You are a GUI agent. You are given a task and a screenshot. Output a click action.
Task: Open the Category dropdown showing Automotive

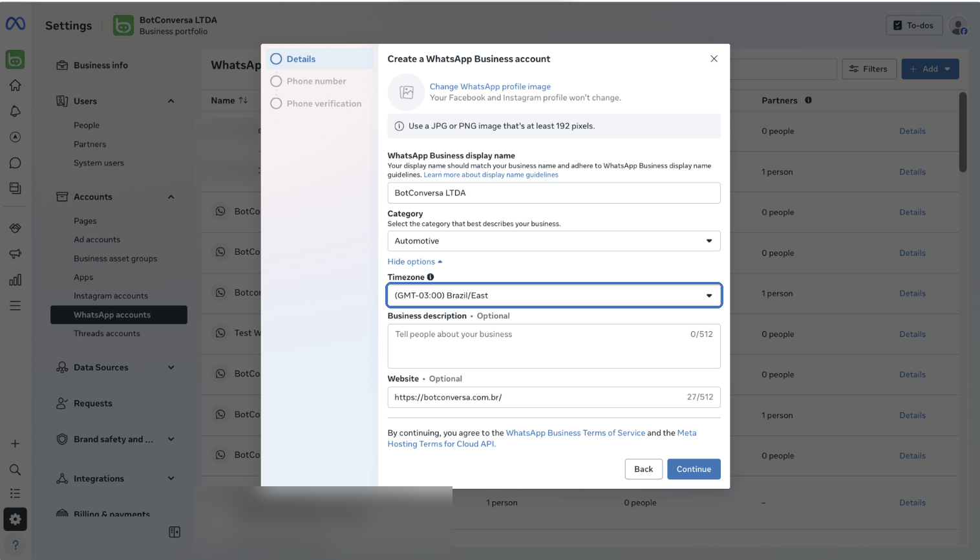point(554,241)
